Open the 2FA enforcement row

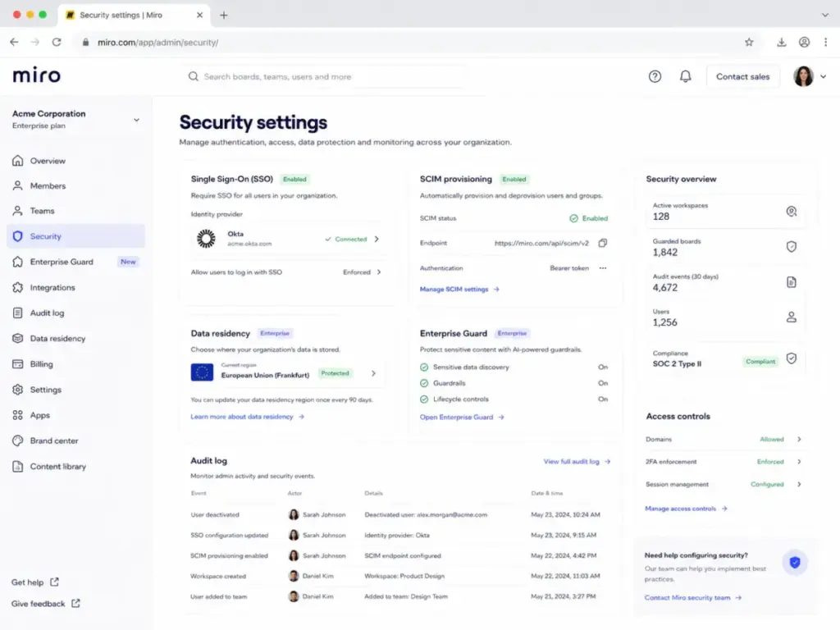tap(724, 462)
